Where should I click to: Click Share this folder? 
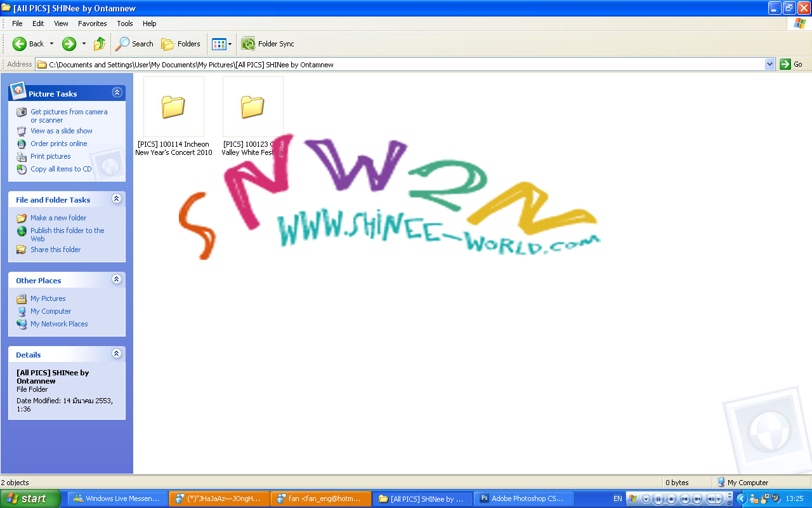coord(56,250)
